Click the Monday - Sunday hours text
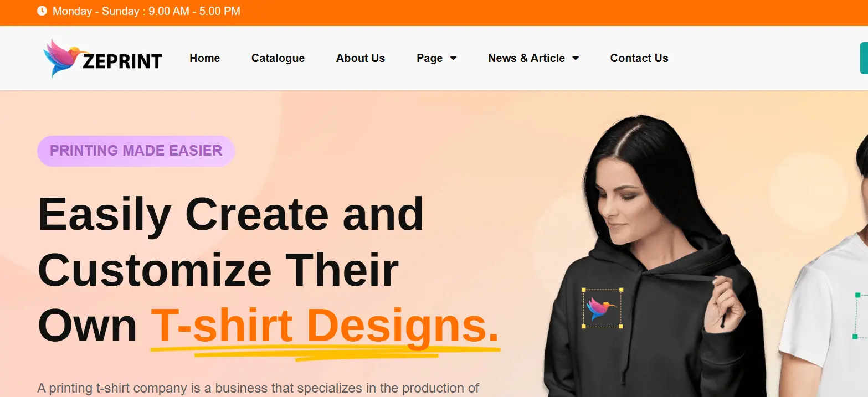 [146, 11]
